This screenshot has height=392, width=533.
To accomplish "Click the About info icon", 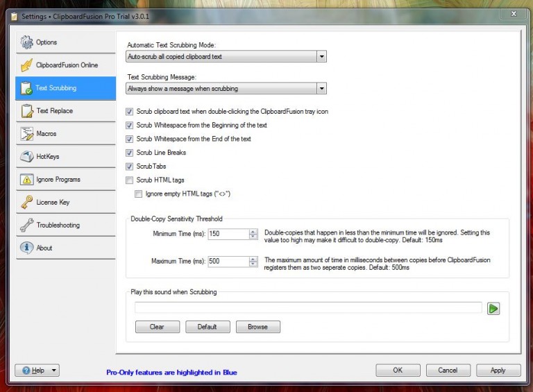I will point(26,248).
